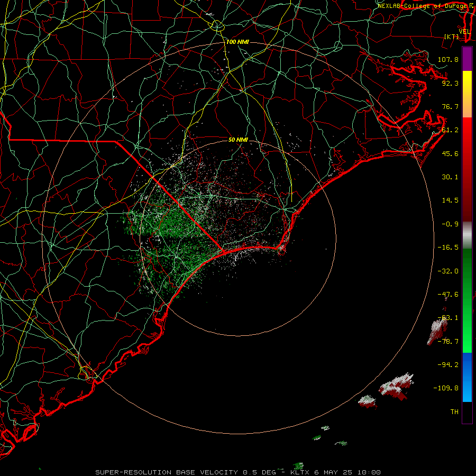Select the -78.7 scale value
476x476 pixels.
pos(448,341)
